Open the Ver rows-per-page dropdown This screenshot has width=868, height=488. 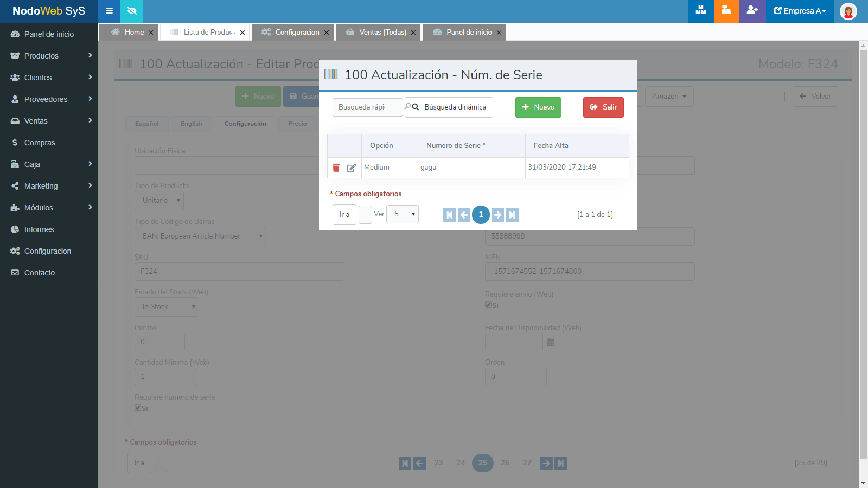coord(403,214)
